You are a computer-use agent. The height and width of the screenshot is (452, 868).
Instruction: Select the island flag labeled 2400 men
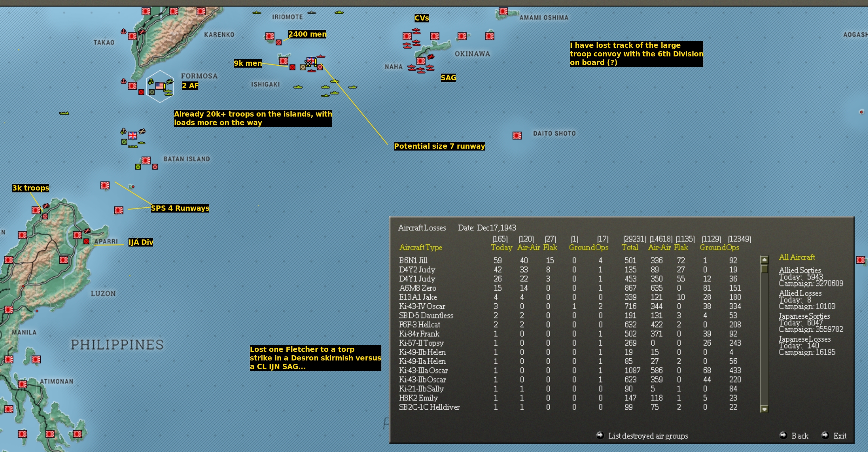pyautogui.click(x=270, y=36)
